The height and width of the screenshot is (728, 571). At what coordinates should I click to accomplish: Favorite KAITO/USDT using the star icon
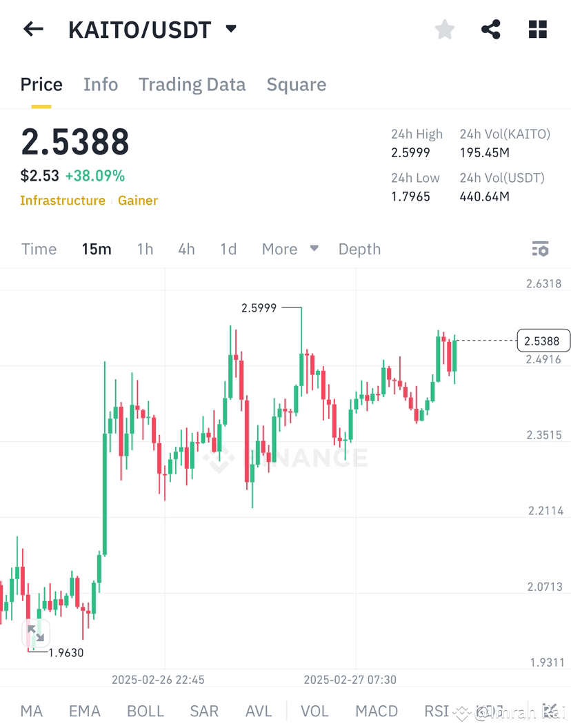click(444, 29)
